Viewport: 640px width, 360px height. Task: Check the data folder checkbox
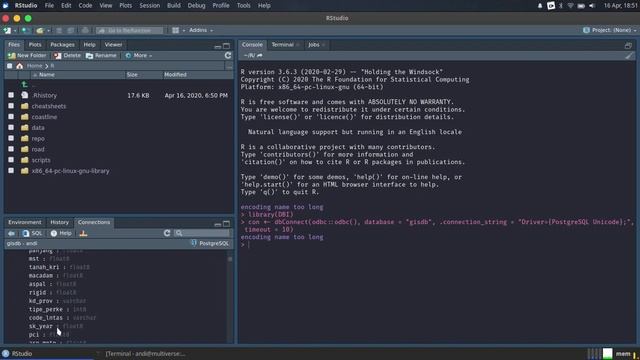[11, 128]
